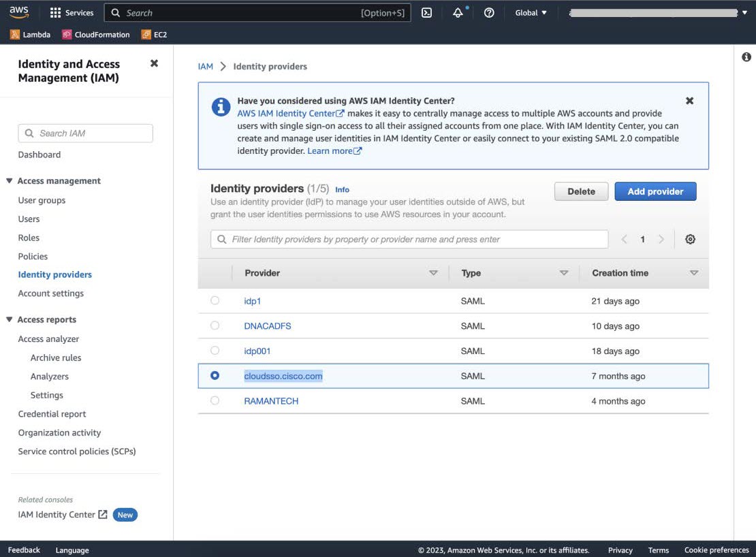Image resolution: width=756 pixels, height=557 pixels.
Task: Open the Lambda shortcut in favorites bar
Action: [x=31, y=35]
